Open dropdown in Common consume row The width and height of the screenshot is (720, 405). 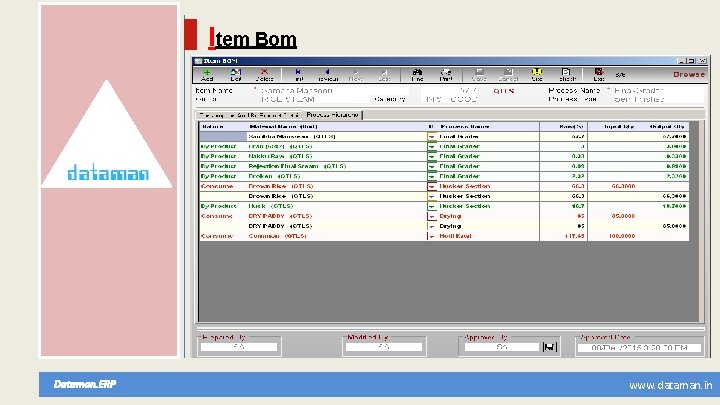[x=432, y=236]
